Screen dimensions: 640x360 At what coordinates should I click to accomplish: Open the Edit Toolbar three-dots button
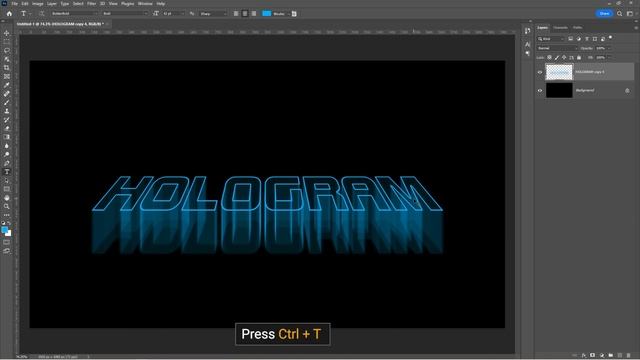pos(7,215)
